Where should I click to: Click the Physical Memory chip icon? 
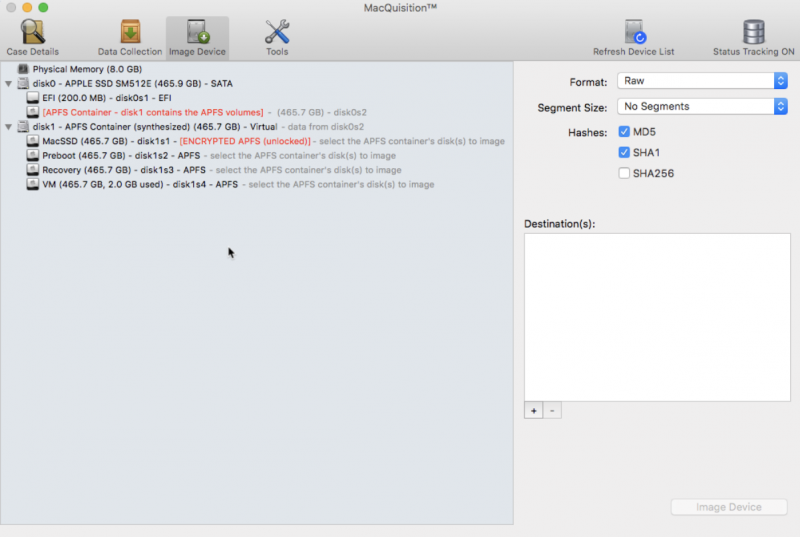(x=23, y=69)
